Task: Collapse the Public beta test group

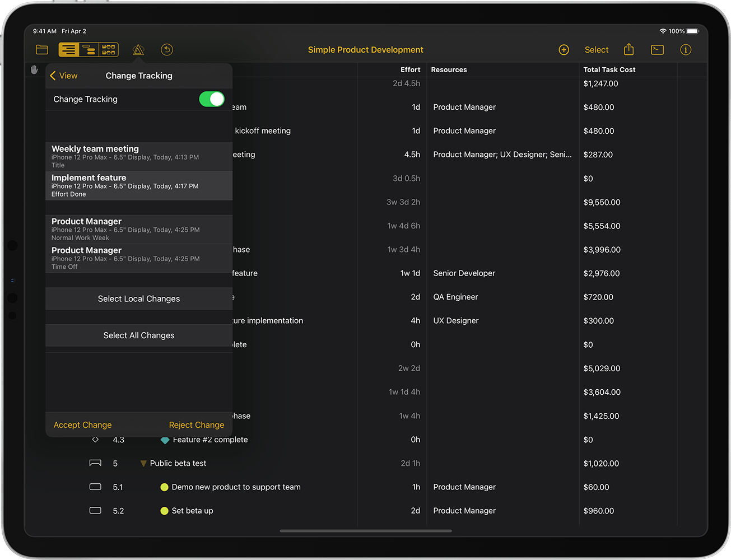Action: (x=143, y=464)
